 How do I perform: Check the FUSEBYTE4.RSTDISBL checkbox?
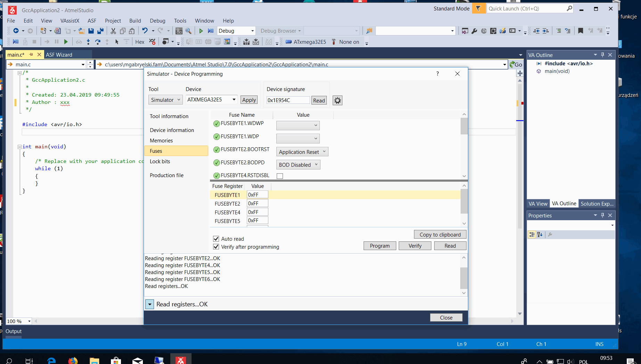tap(279, 176)
